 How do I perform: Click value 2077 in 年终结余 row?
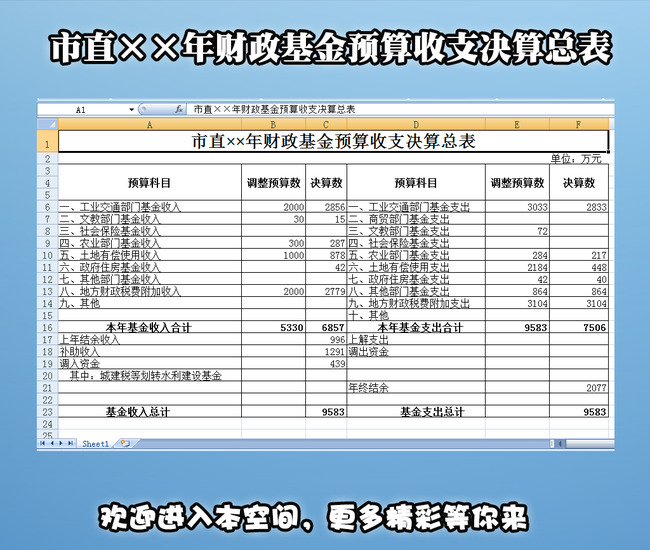click(597, 388)
